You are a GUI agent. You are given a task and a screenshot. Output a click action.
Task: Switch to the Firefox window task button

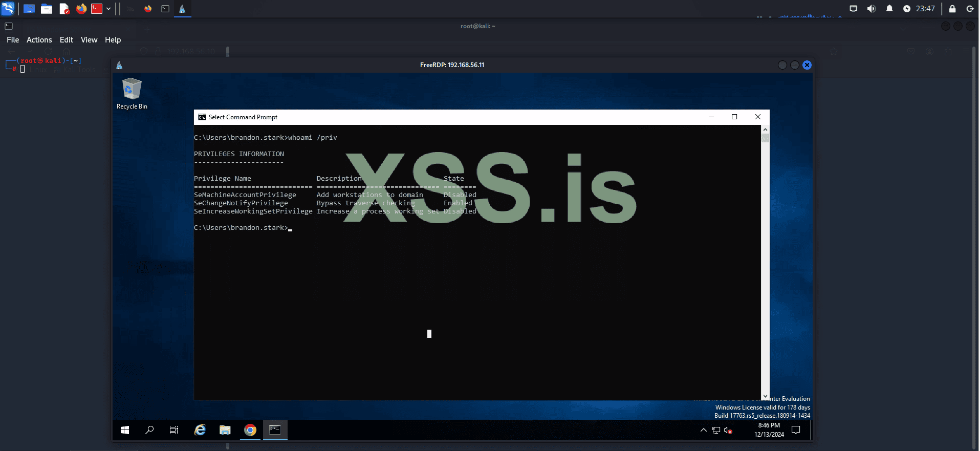pos(148,9)
